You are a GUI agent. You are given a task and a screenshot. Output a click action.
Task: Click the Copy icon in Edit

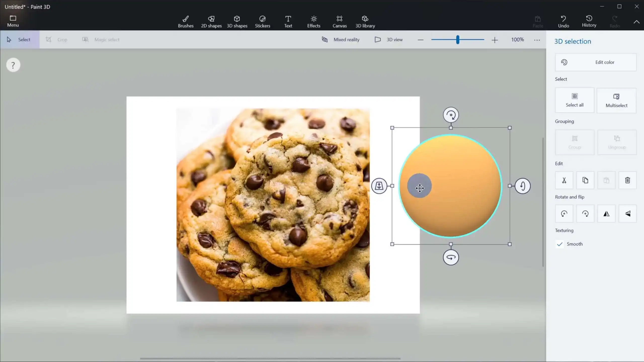click(x=585, y=180)
